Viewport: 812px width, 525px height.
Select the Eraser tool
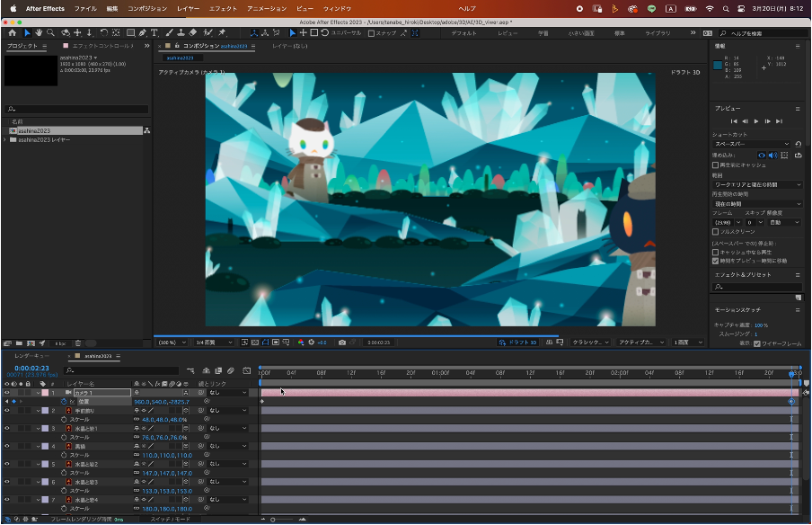point(192,32)
